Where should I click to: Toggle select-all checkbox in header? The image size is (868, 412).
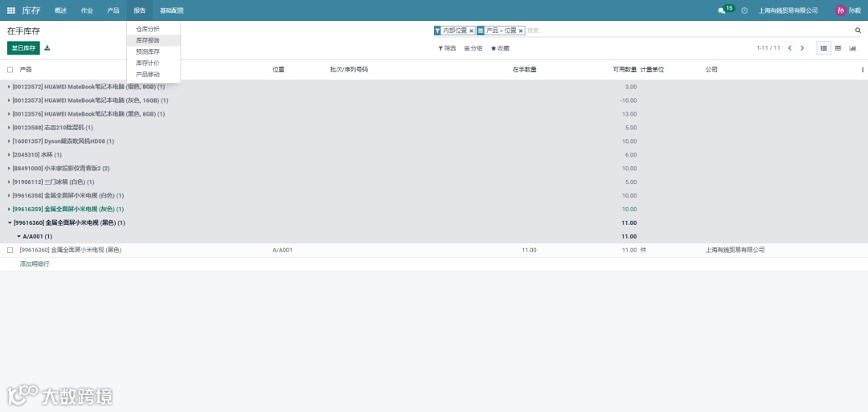(x=10, y=70)
